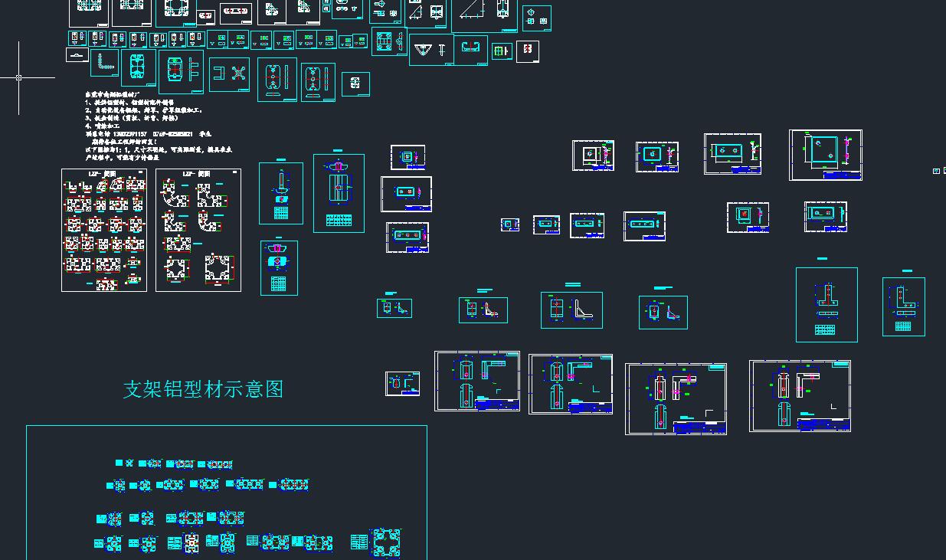Viewport: 946px width, 560px height.
Task: Select the largest aluminum profile cross-section at the bottom
Action: (x=385, y=543)
